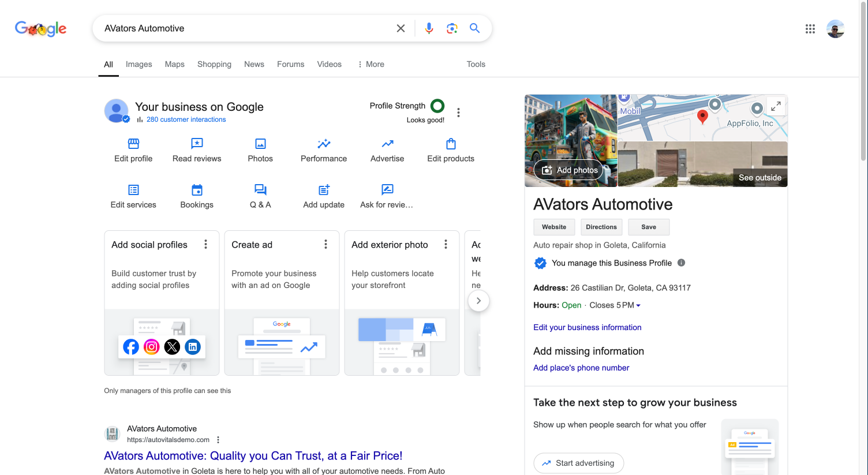868x475 pixels.
Task: Switch to Maps tab
Action: point(175,64)
